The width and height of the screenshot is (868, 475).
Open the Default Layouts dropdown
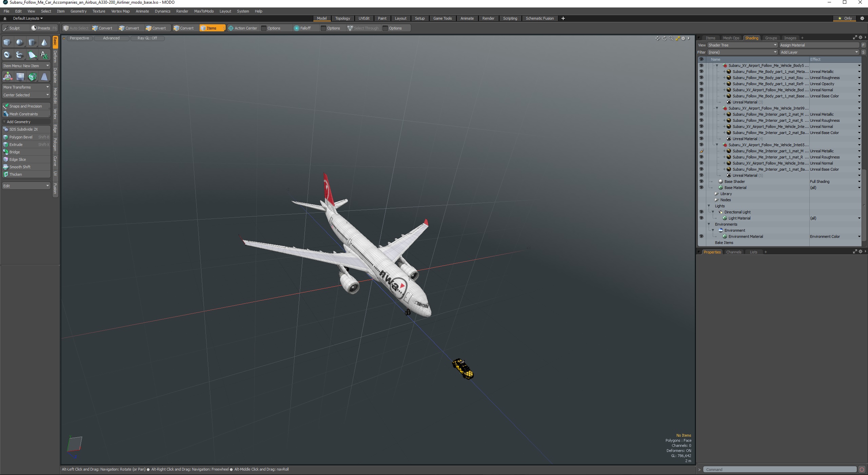tap(28, 18)
